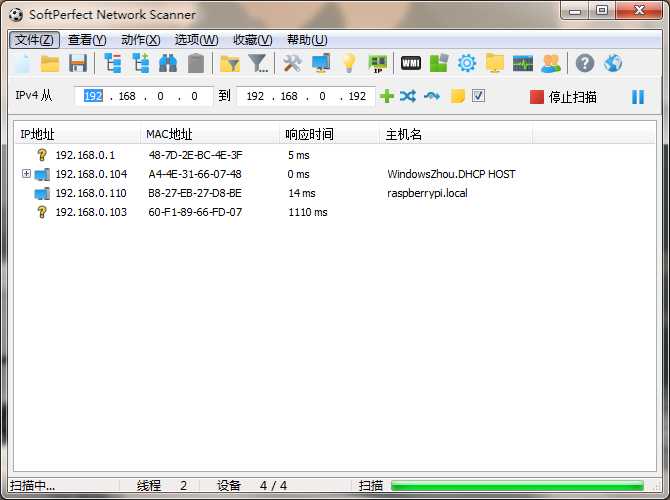Image resolution: width=670 pixels, height=500 pixels.
Task: Save results with floppy disk icon
Action: tap(78, 64)
